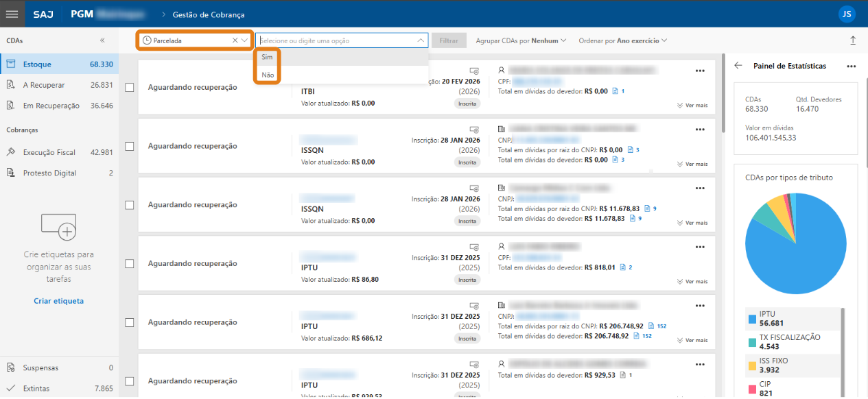
Task: Select the first ISSQN record checkbox
Action: 129,146
